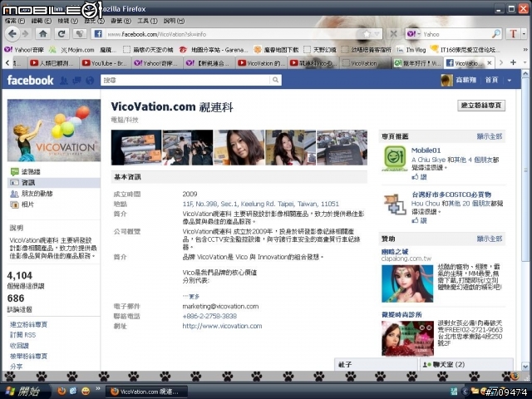This screenshot has width=532, height=399.
Task: Open the 聊天室 (2) chat bar
Action: tap(466, 365)
